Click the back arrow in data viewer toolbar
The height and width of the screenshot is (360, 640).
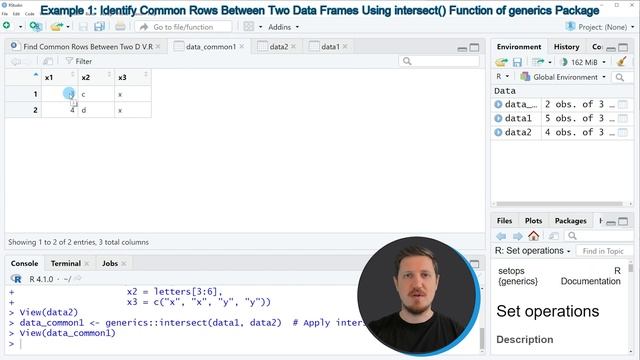16,62
